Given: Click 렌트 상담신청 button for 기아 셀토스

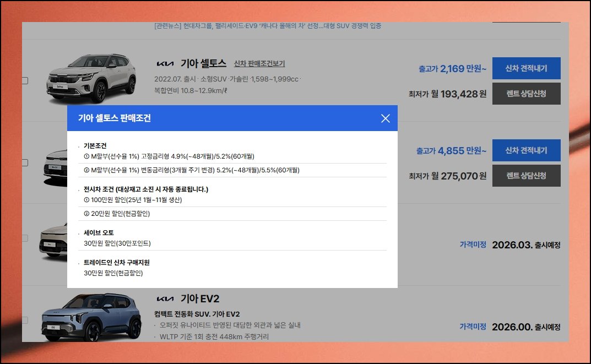Looking at the screenshot, I should click(x=526, y=94).
